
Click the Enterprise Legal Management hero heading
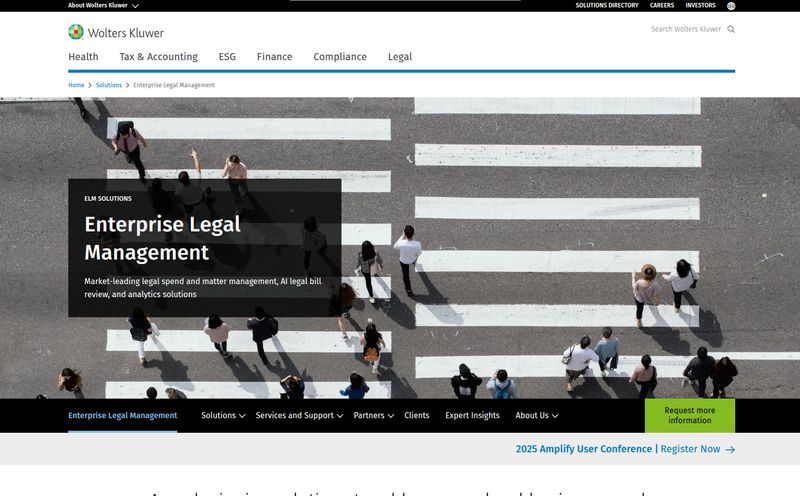click(x=162, y=238)
